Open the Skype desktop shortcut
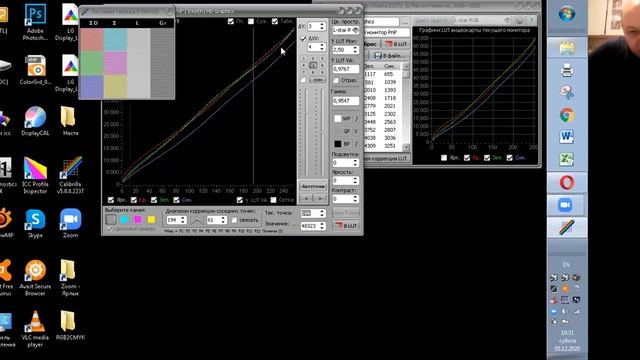Image resolution: width=640 pixels, height=360 pixels. pos(35,223)
